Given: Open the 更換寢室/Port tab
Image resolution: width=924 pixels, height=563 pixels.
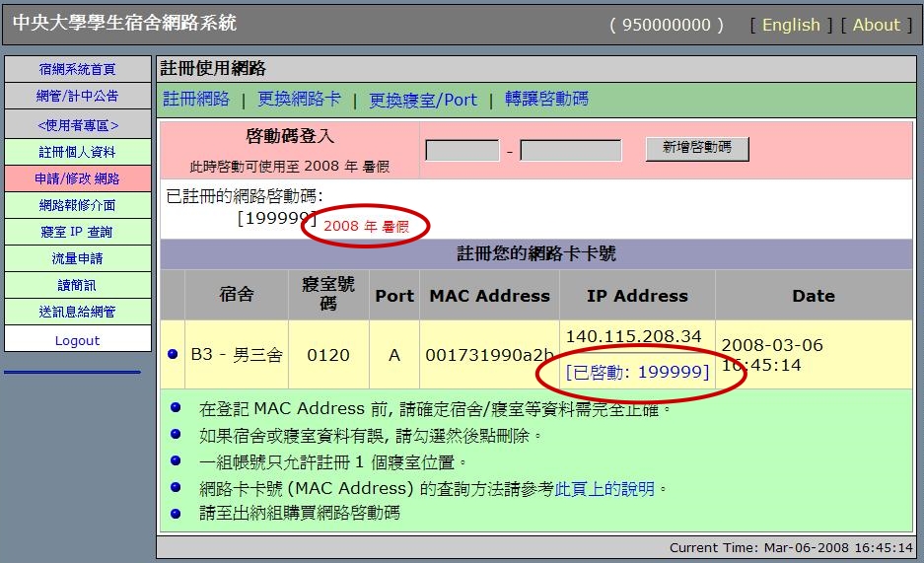Looking at the screenshot, I should coord(422,100).
